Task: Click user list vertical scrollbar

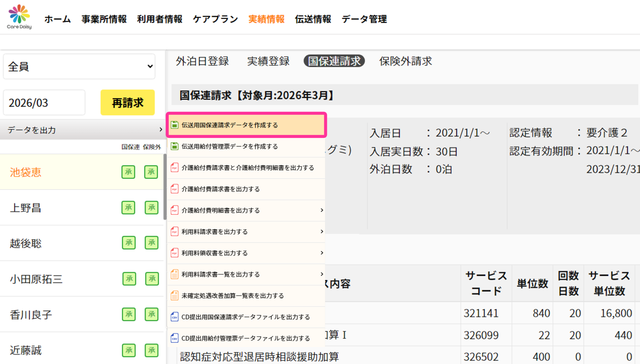Action: (165, 187)
